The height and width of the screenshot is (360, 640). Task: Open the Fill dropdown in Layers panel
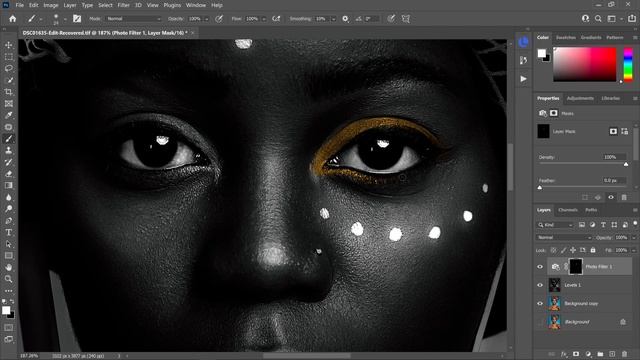click(x=633, y=250)
